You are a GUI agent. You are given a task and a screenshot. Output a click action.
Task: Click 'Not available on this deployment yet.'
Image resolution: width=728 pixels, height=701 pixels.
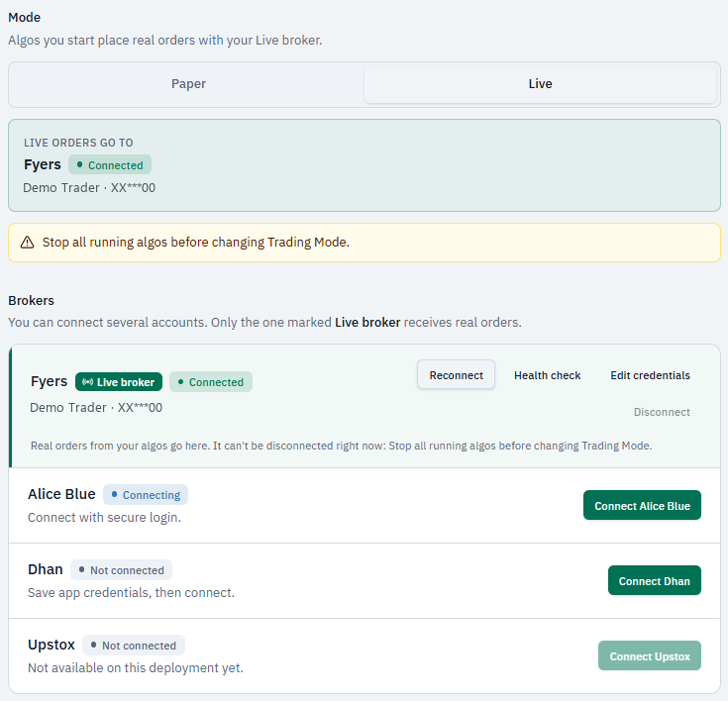pos(136,667)
